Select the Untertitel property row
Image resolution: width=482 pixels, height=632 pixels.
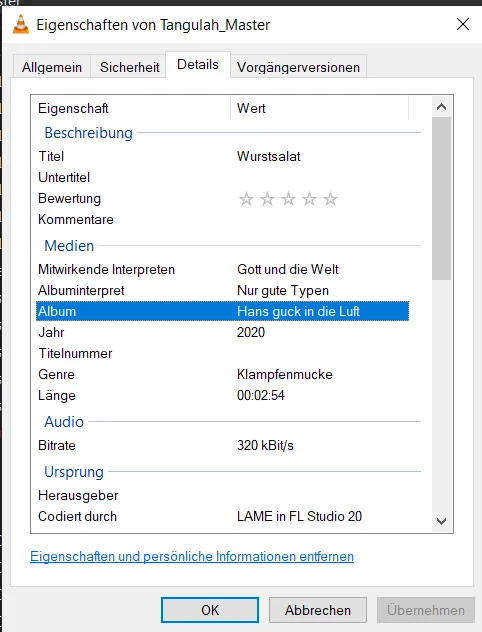(x=222, y=177)
